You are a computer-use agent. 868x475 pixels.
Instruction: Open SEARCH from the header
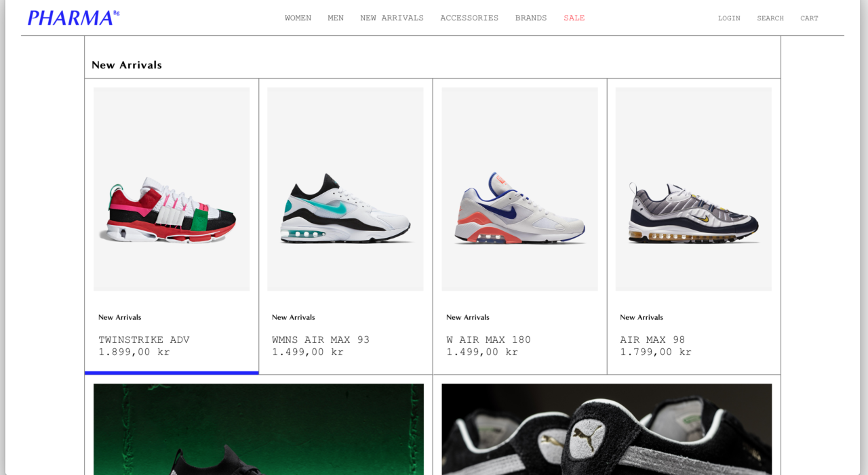tap(770, 18)
